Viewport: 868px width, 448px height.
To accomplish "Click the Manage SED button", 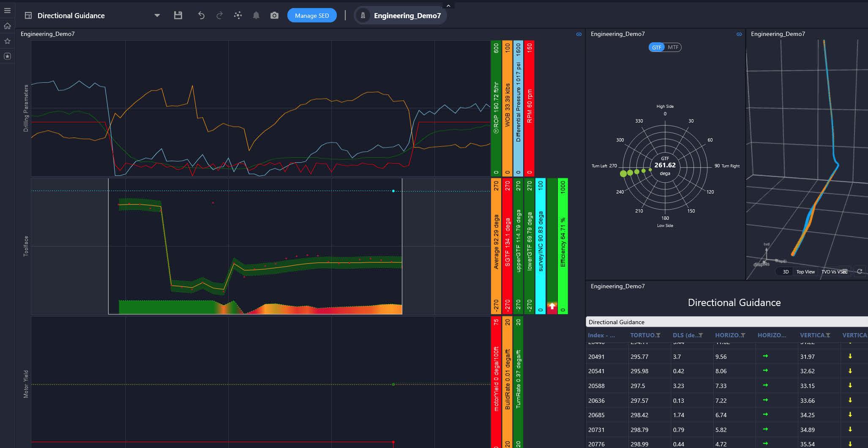I will (312, 16).
